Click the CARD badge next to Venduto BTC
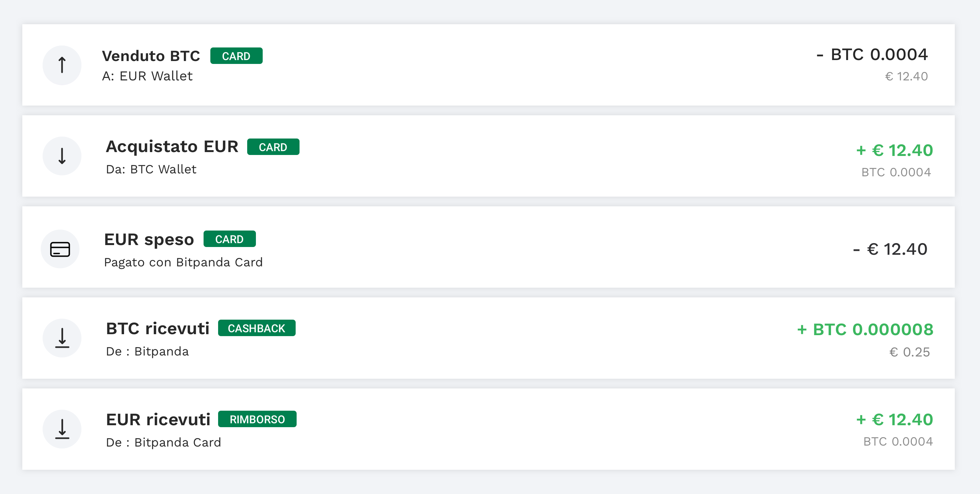The width and height of the screenshot is (980, 494). [x=236, y=56]
